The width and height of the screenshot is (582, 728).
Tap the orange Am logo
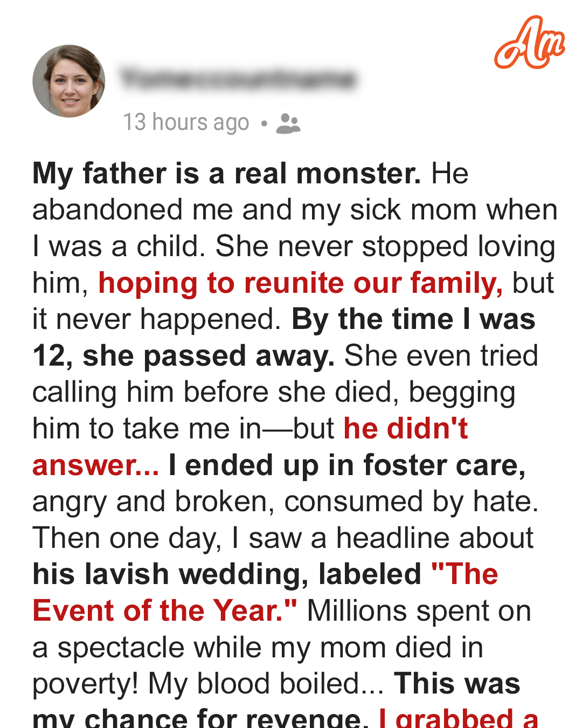click(x=529, y=43)
